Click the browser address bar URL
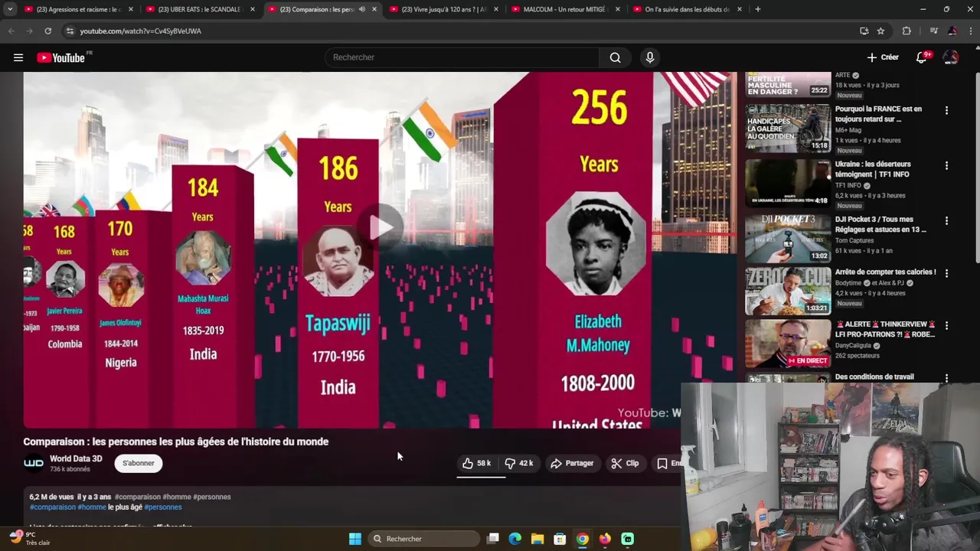980x551 pixels. tap(141, 31)
